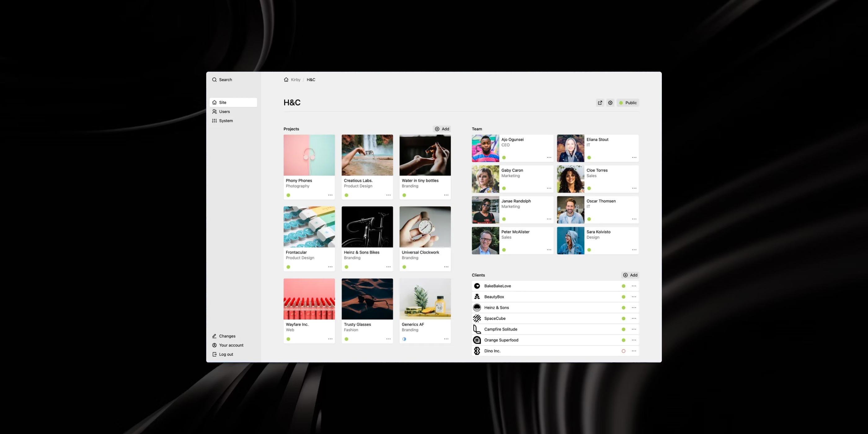Click the Campfire Solitude client icon

477,329
